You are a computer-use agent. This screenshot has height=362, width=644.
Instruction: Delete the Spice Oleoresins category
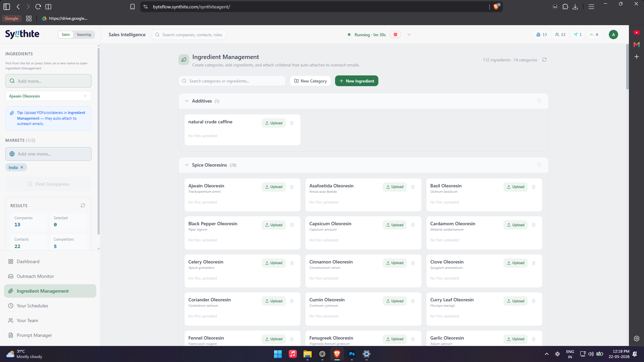pyautogui.click(x=539, y=165)
